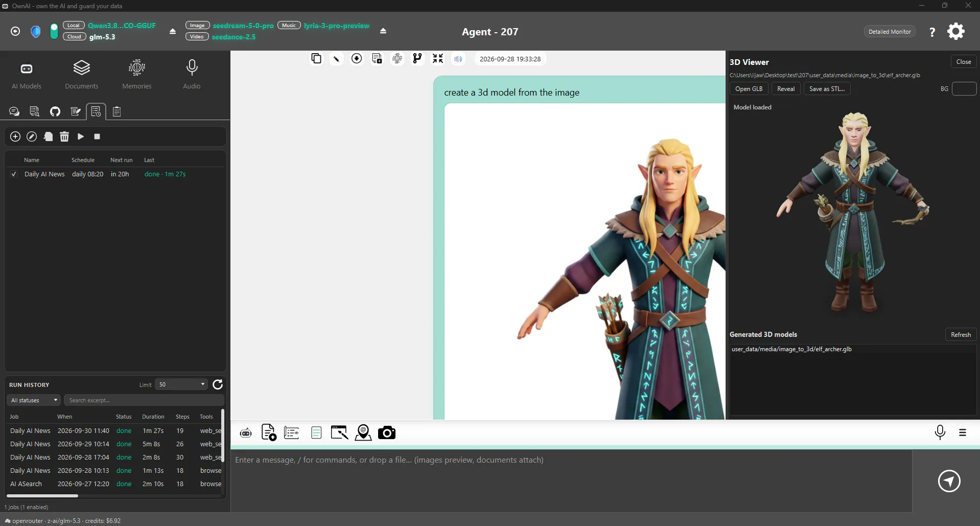Click the Open GLB button
Screen dimensions: 980x526
pos(749,89)
